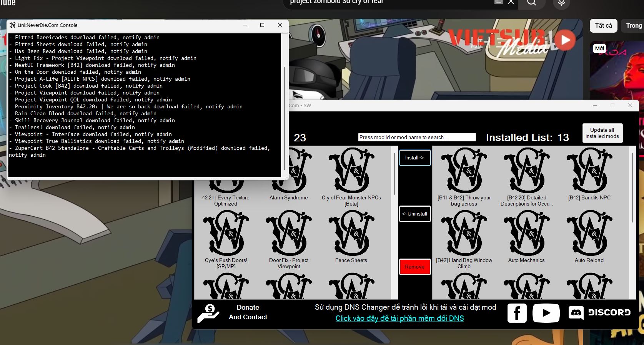Screen dimensions: 644x345
Task: Maximize the LinkNeverDie console window
Action: 262,25
